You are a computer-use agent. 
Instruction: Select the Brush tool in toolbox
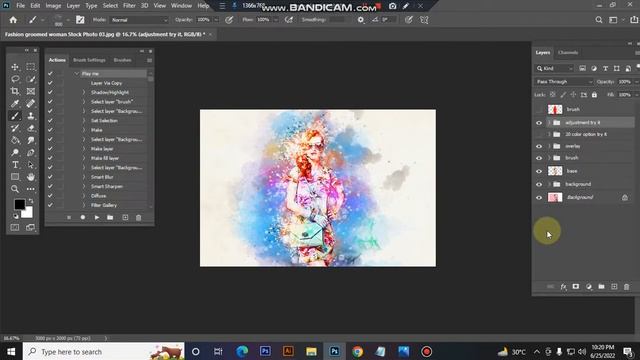[15, 116]
